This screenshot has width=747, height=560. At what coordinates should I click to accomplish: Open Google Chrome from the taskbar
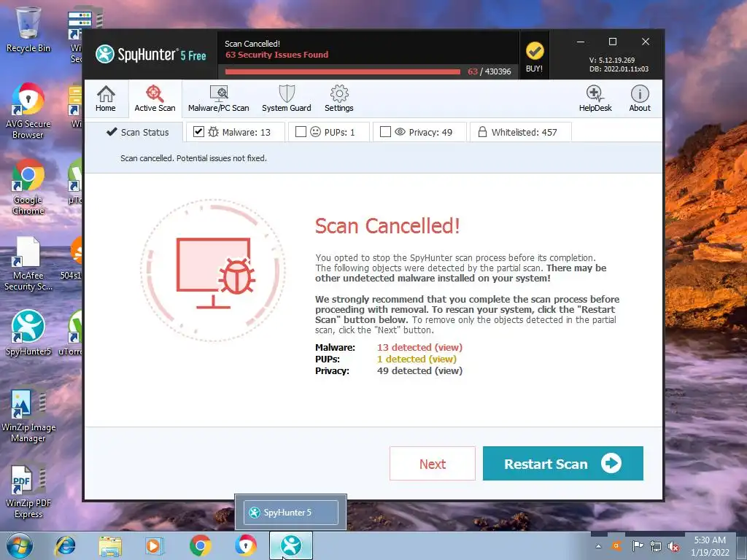coord(200,545)
